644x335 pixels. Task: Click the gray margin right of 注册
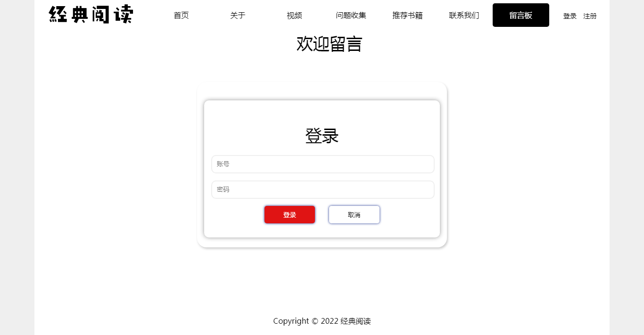pos(627,167)
